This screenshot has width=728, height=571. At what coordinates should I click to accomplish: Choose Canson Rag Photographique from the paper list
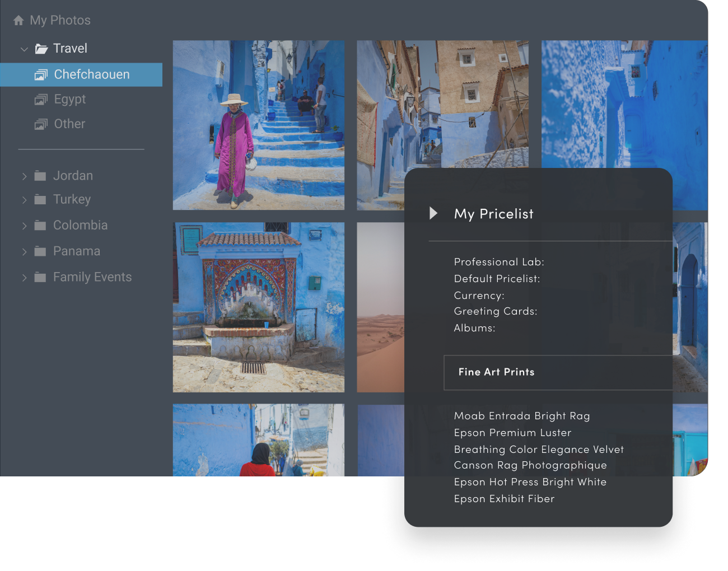pyautogui.click(x=530, y=465)
